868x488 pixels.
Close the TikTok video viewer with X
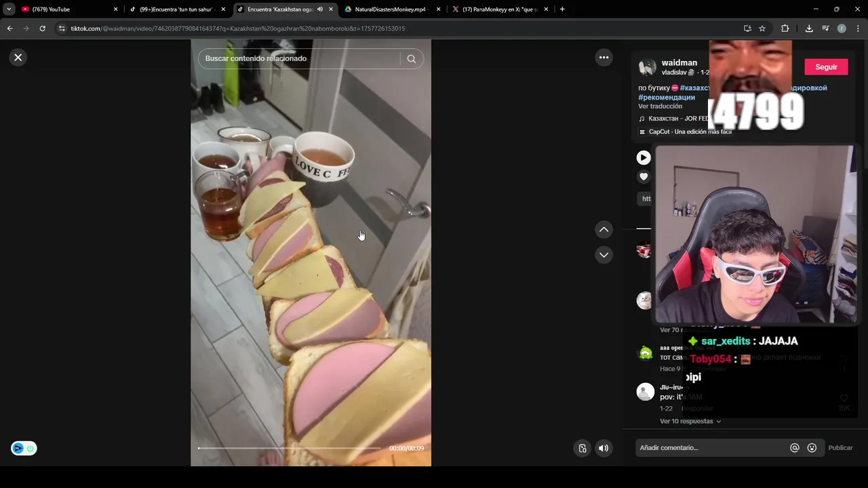[18, 58]
